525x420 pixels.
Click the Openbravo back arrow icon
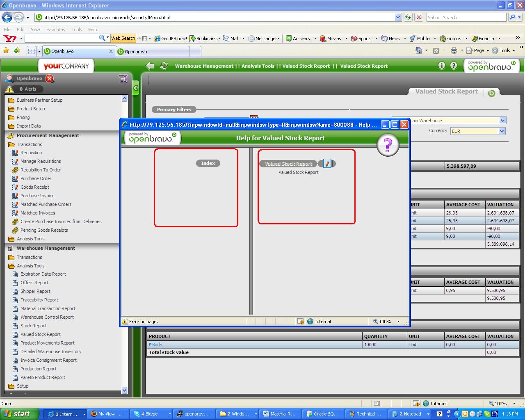pyautogui.click(x=150, y=66)
